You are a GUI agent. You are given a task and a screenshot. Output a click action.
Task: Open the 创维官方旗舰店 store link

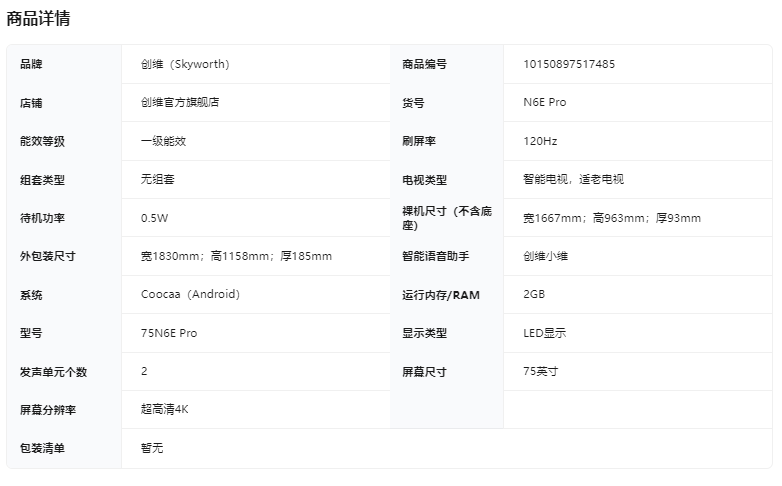180,103
